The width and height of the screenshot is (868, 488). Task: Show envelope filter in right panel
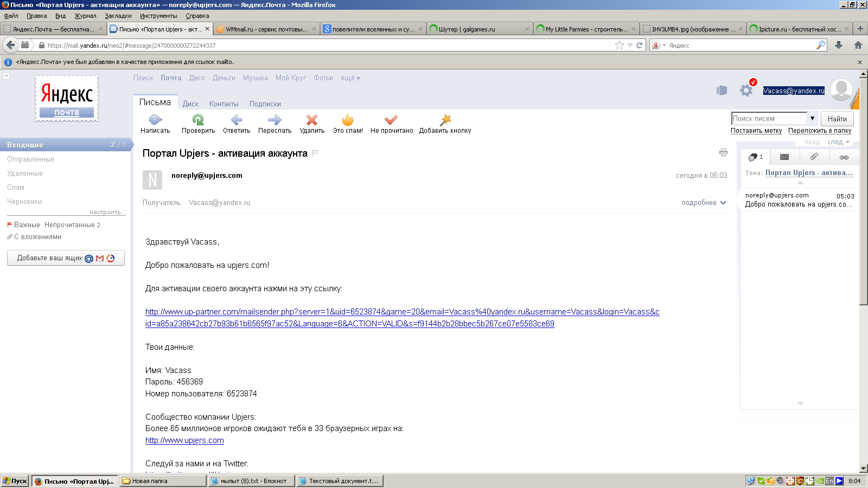click(x=784, y=157)
